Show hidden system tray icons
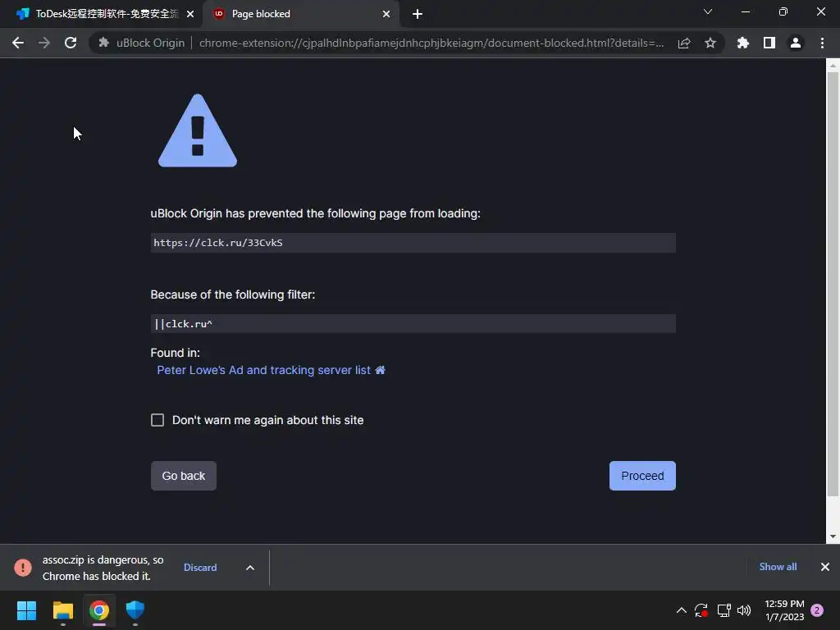This screenshot has height=630, width=840. pyautogui.click(x=682, y=610)
